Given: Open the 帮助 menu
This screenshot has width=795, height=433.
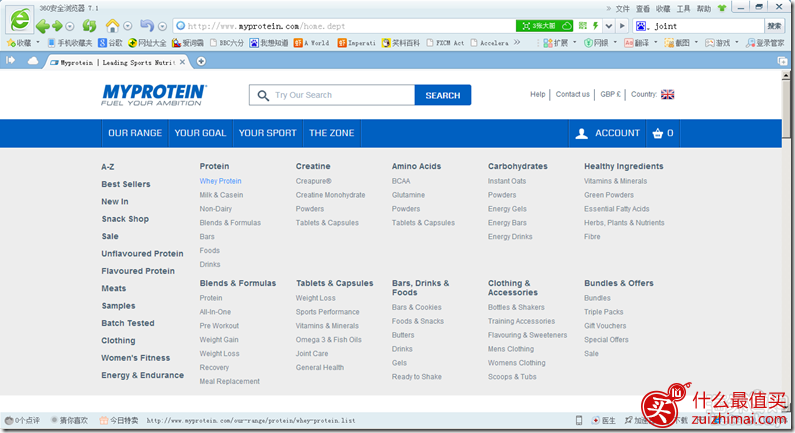Looking at the screenshot, I should tap(704, 9).
